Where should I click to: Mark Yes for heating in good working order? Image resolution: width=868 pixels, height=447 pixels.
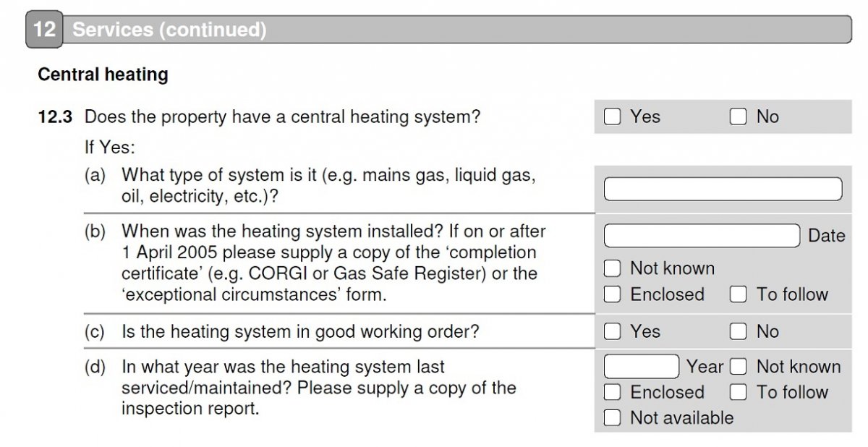click(x=613, y=332)
